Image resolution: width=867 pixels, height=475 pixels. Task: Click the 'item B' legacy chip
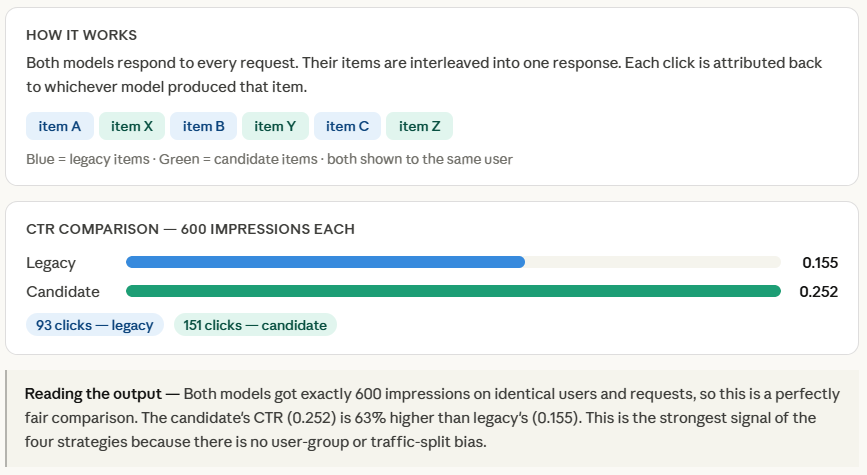click(204, 126)
